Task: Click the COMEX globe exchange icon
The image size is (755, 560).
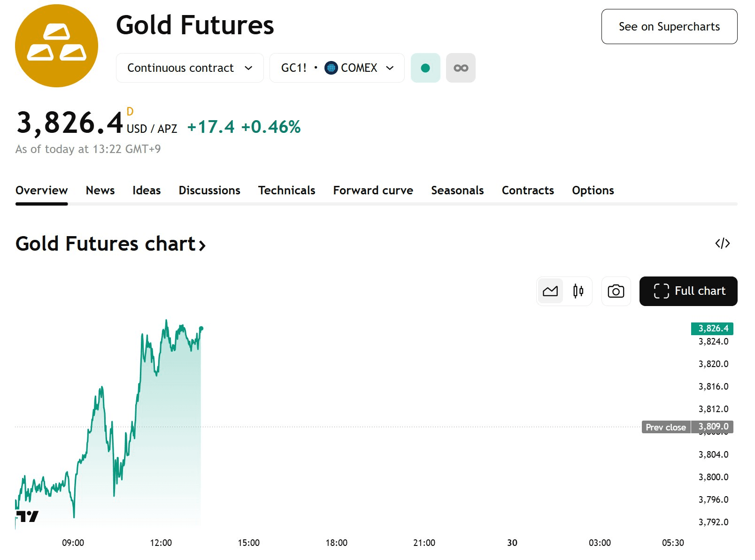Action: coord(331,68)
